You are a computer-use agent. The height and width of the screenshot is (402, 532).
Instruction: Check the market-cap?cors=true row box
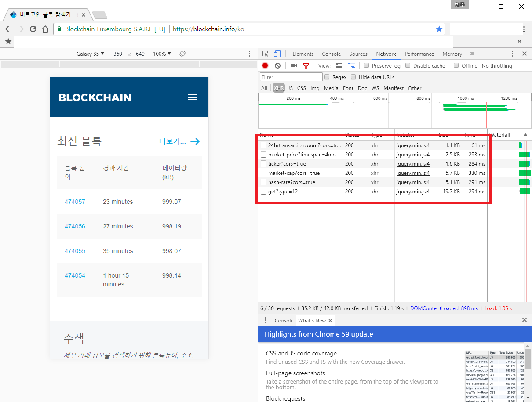(263, 173)
